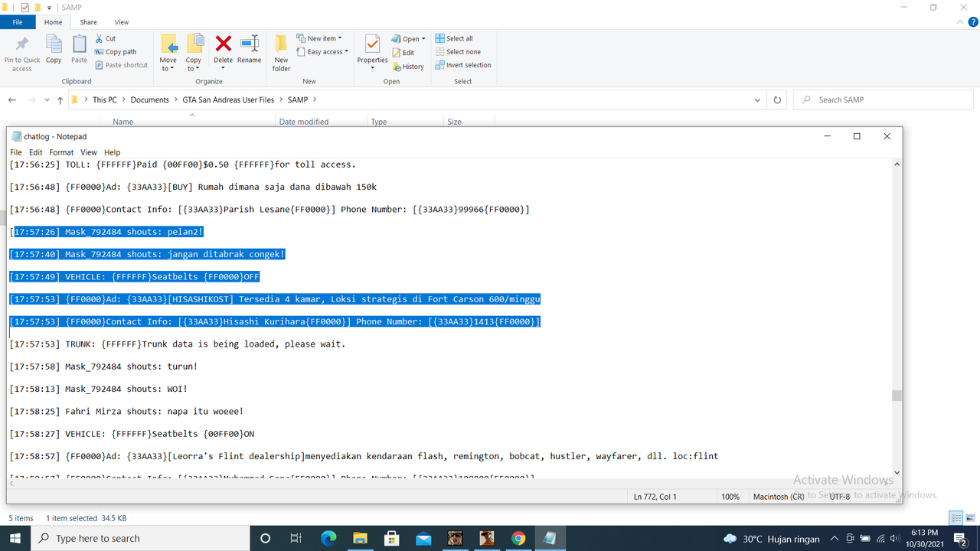This screenshot has width=980, height=551.
Task: Switch Explorer to details view layout
Action: 956,518
